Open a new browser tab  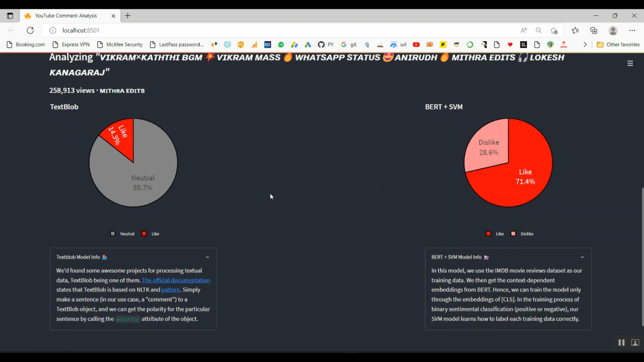[128, 16]
